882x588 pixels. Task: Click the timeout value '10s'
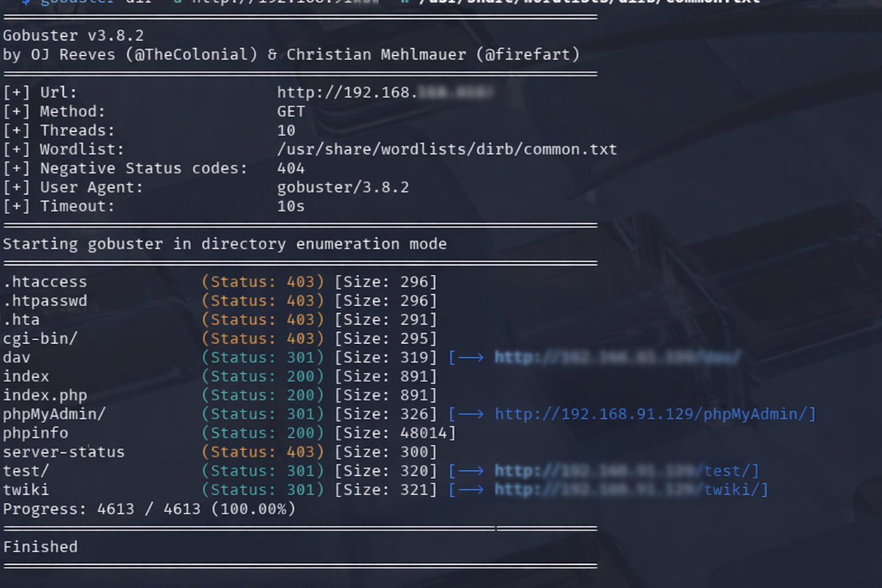click(x=291, y=206)
